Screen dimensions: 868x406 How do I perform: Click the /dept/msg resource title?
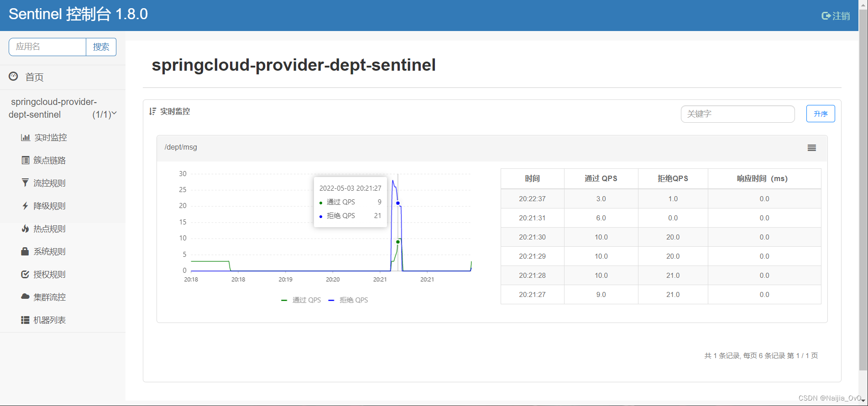[181, 147]
